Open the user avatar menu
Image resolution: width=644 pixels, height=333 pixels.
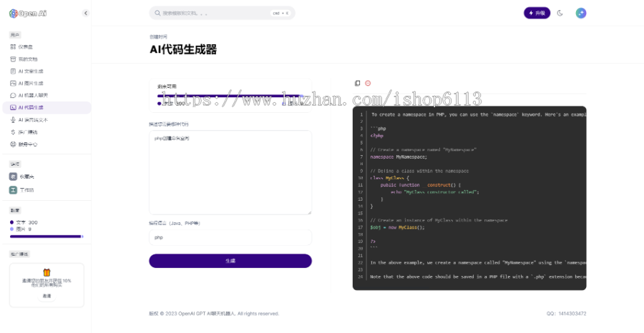581,13
